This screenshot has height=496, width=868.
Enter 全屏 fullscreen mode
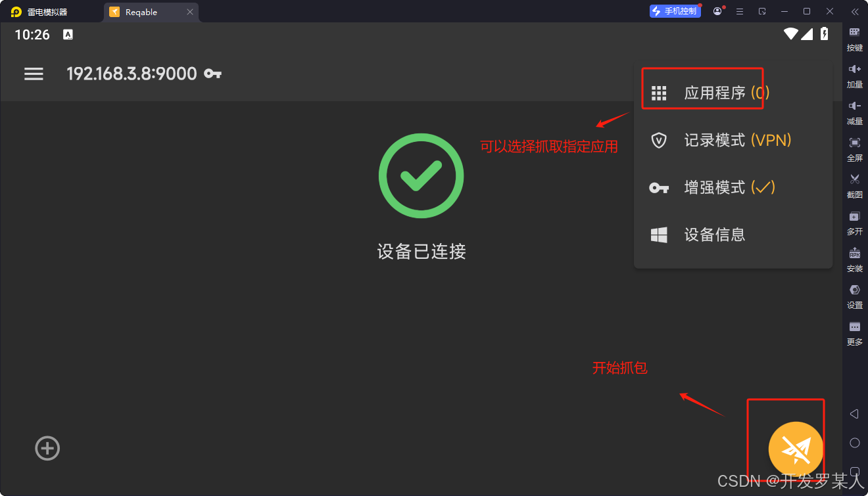coord(854,149)
